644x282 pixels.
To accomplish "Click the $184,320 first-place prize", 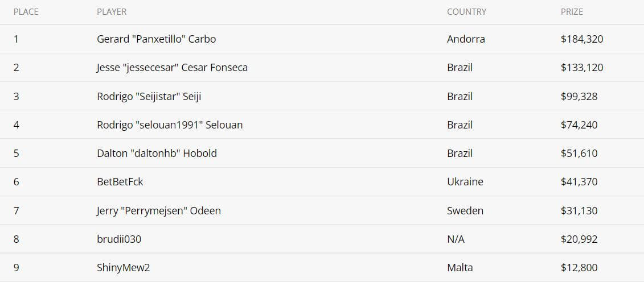I will click(581, 39).
